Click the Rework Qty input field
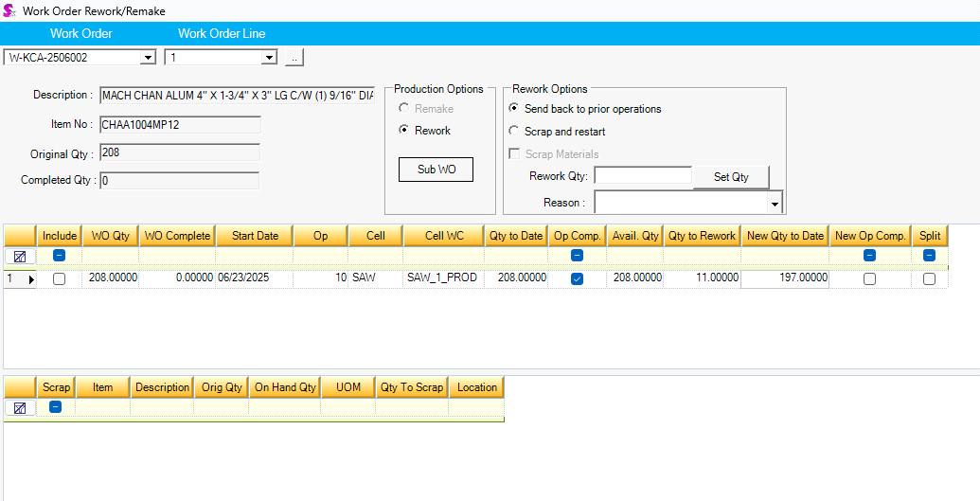 (642, 176)
